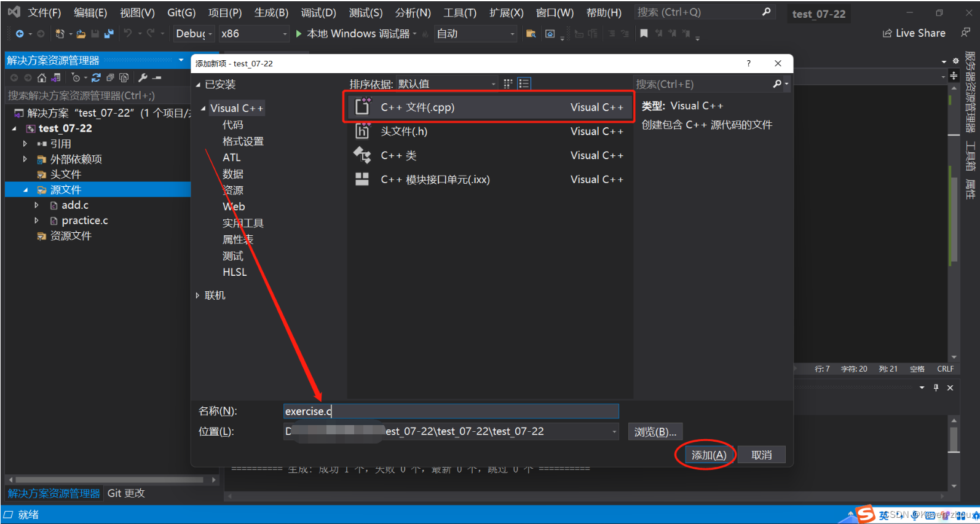Click the properties wrench icon in Solution Explorer
Screen dimensions: 980x524
coord(143,77)
